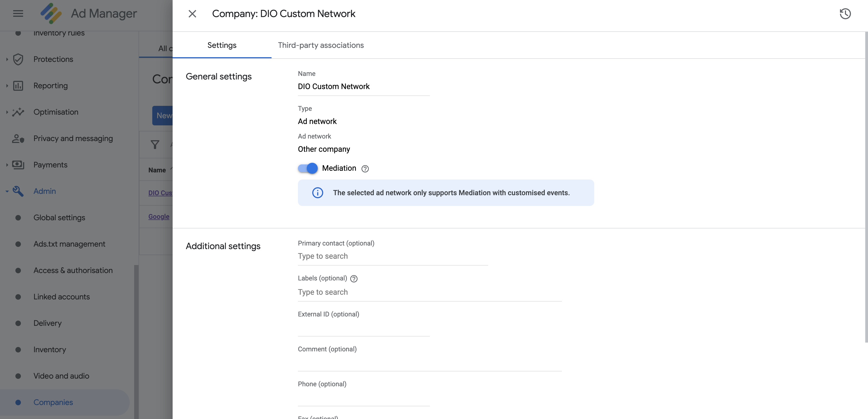
Task: Select Companies in the sidebar
Action: coord(65,403)
